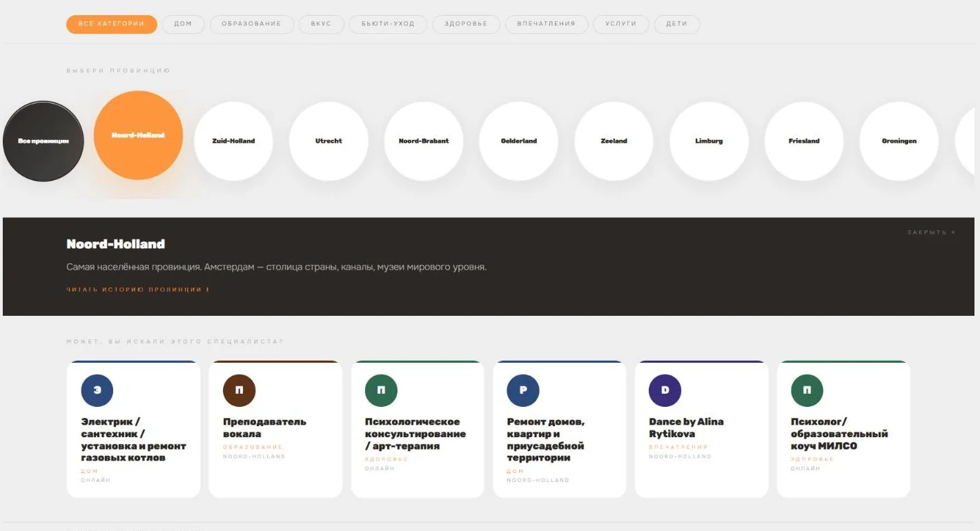
Task: Click the П avatar on коуч МИЛСО card
Action: (x=807, y=390)
